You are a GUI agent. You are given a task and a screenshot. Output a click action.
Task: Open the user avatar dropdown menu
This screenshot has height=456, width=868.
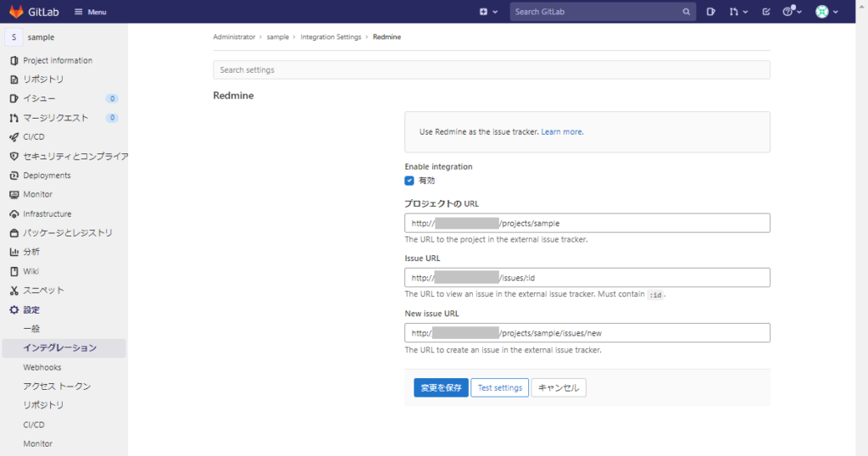(x=826, y=12)
